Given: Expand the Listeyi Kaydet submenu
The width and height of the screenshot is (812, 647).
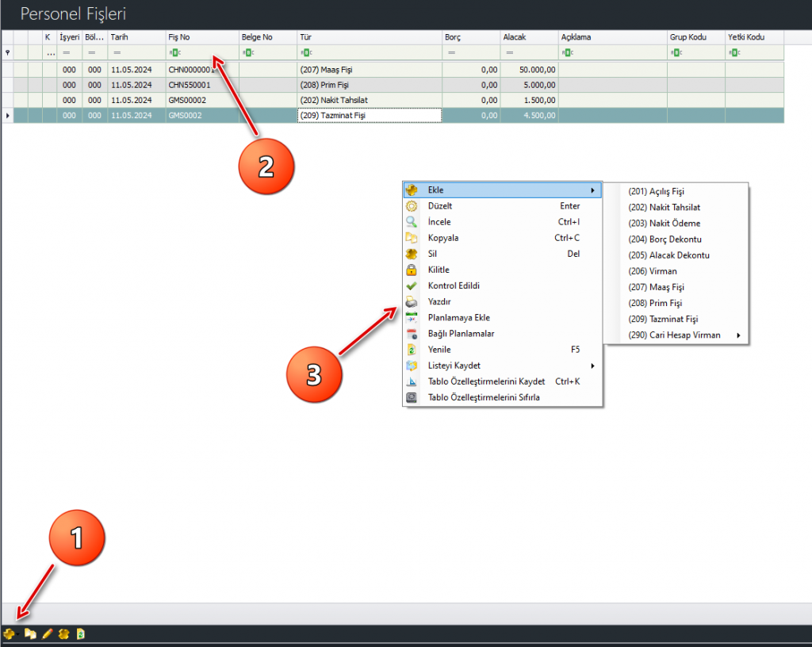Looking at the screenshot, I should point(592,366).
